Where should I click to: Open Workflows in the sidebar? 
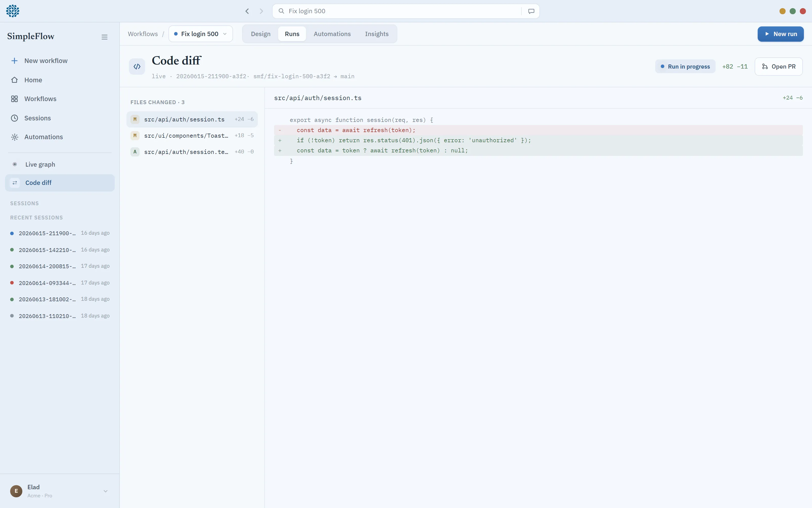point(60,99)
